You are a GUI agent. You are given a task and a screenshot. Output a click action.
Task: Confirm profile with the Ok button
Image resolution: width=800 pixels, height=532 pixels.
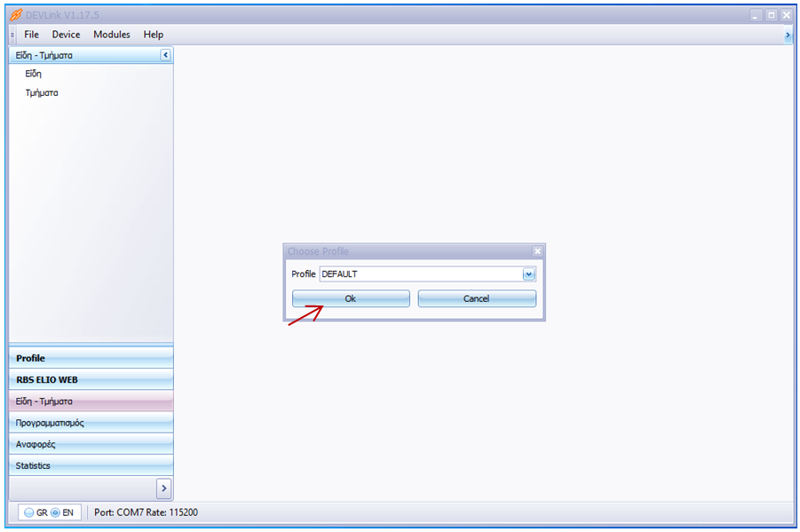[351, 298]
